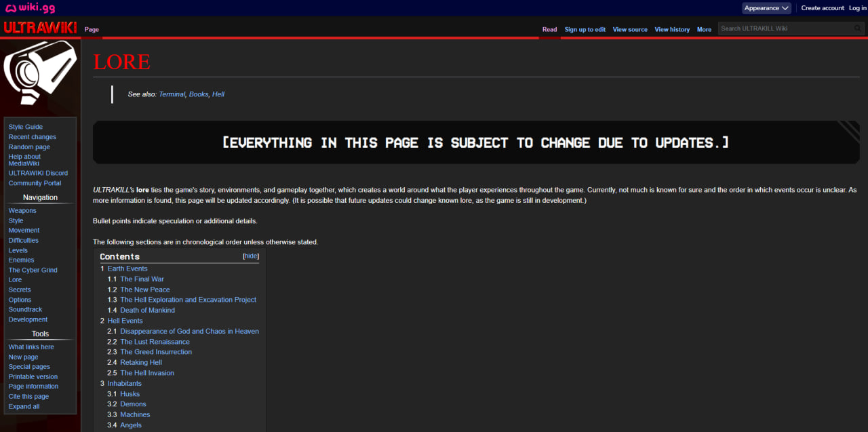This screenshot has height=432, width=868.
Task: Open Random page from sidebar
Action: click(29, 146)
